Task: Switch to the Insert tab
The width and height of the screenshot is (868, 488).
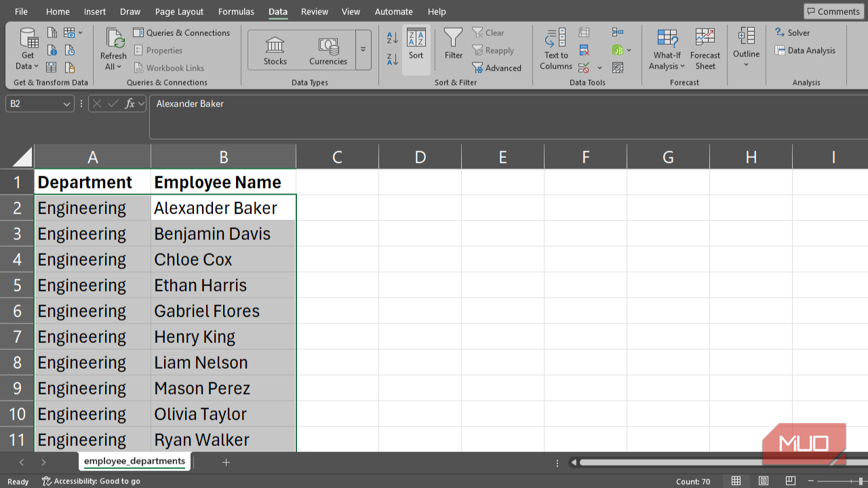Action: click(95, 12)
